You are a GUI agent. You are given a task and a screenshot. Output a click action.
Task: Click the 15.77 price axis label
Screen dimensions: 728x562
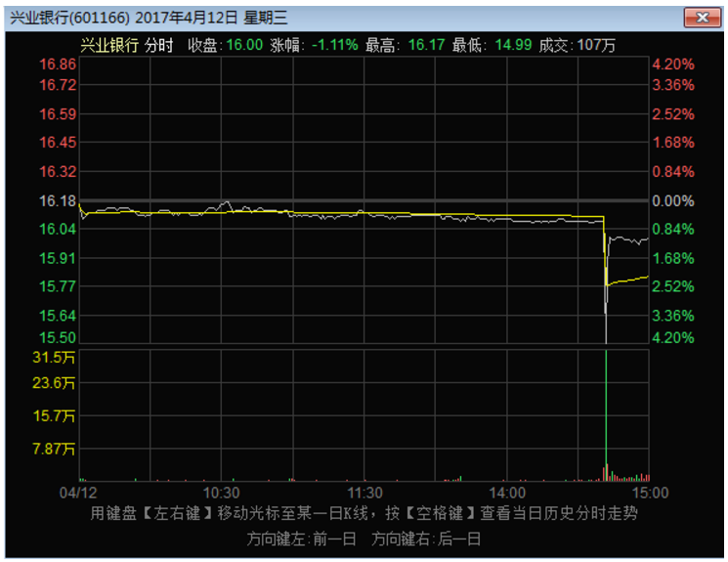pyautogui.click(x=58, y=286)
